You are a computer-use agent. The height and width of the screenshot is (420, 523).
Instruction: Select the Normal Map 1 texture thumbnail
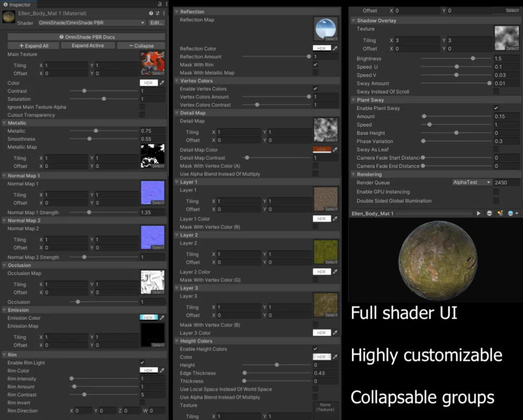(x=152, y=193)
